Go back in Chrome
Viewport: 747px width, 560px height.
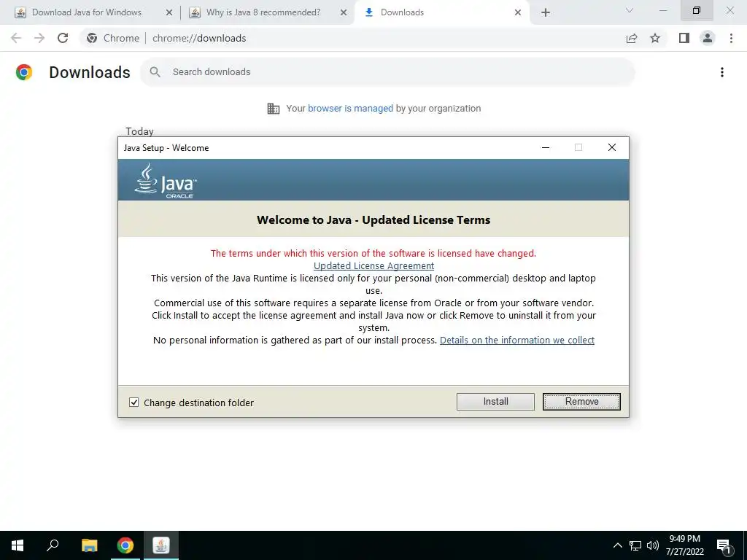[16, 38]
